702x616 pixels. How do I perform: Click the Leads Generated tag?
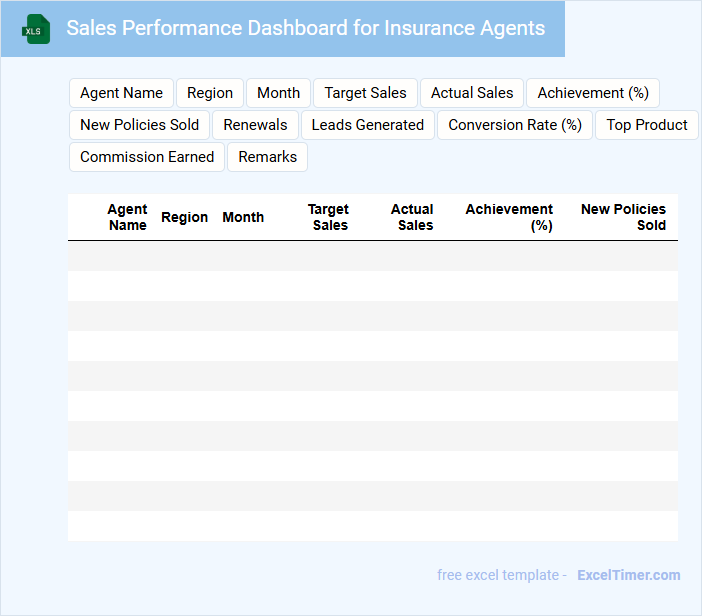[x=367, y=125]
